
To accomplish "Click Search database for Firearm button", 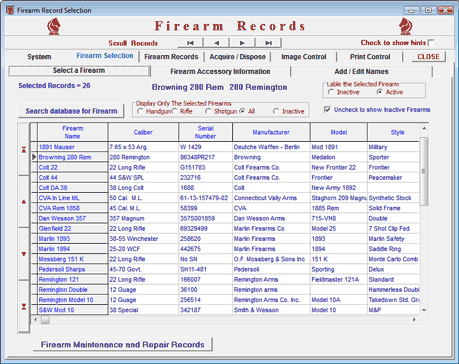I will pyautogui.click(x=71, y=111).
